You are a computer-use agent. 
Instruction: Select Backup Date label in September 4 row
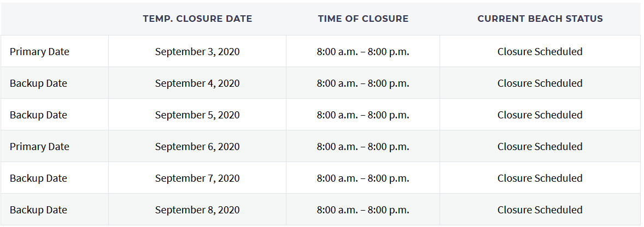click(x=38, y=83)
